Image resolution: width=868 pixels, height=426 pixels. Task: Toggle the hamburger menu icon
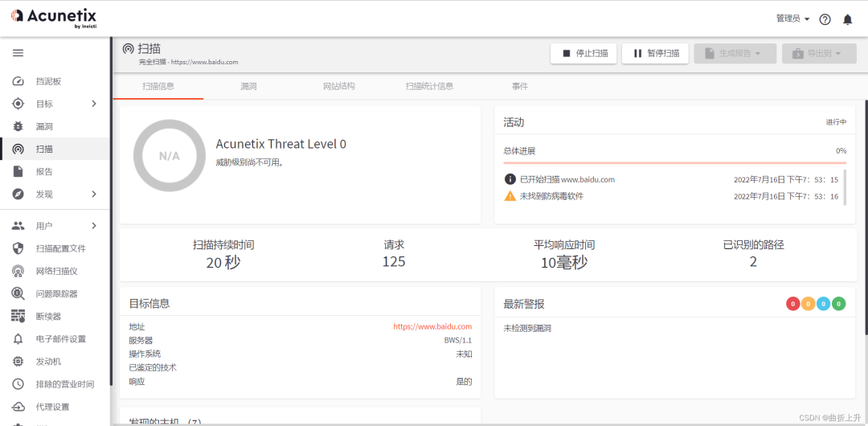(18, 53)
